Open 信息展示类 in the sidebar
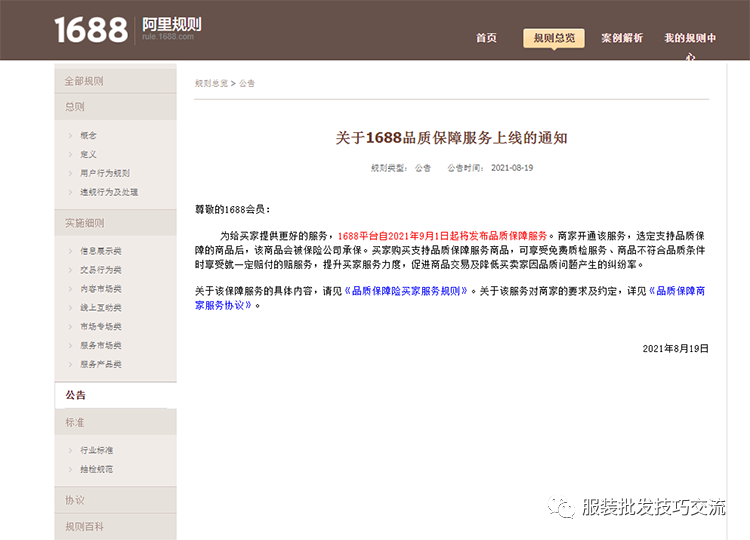Screen dimensions: 750x540 pyautogui.click(x=101, y=251)
